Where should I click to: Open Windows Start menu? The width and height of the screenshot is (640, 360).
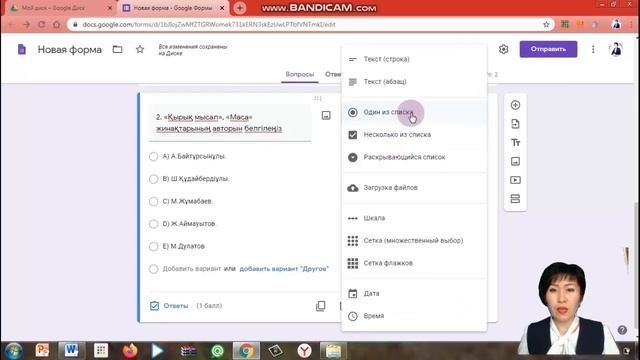point(14,351)
